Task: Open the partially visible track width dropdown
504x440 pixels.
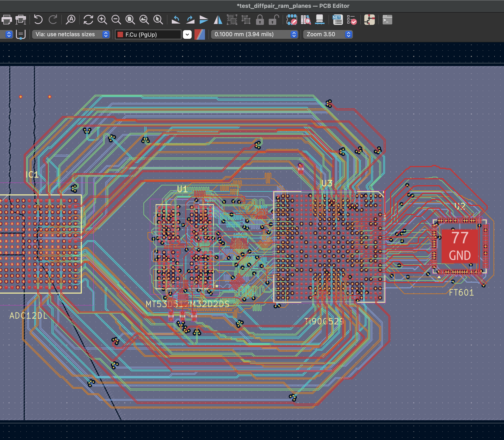Action: pyautogui.click(x=6, y=34)
